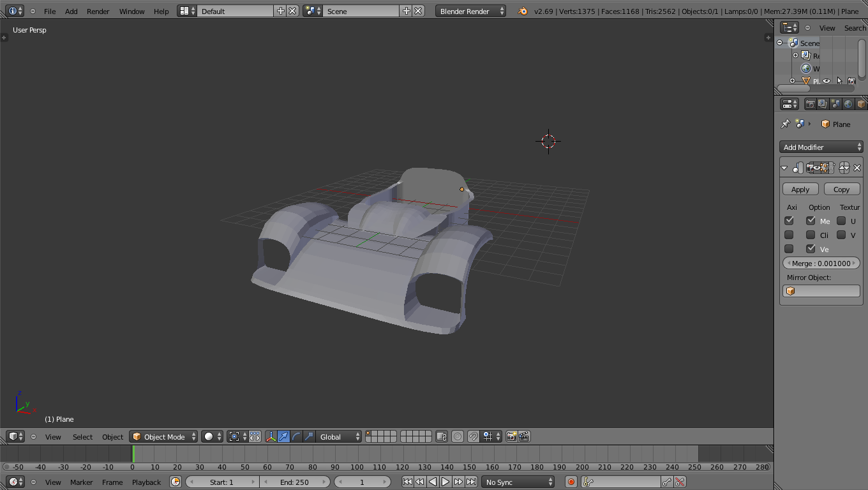Open the pivot point selector
868x490 pixels.
click(237, 436)
